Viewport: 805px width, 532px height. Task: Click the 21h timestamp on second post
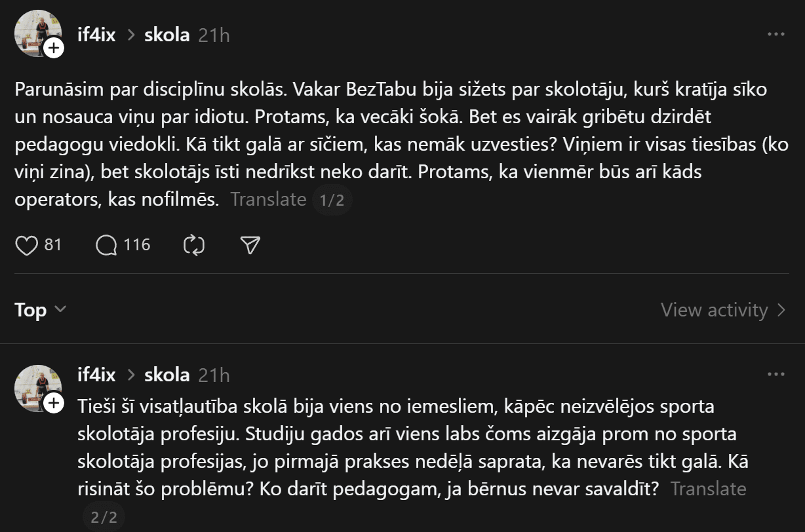[x=214, y=375]
